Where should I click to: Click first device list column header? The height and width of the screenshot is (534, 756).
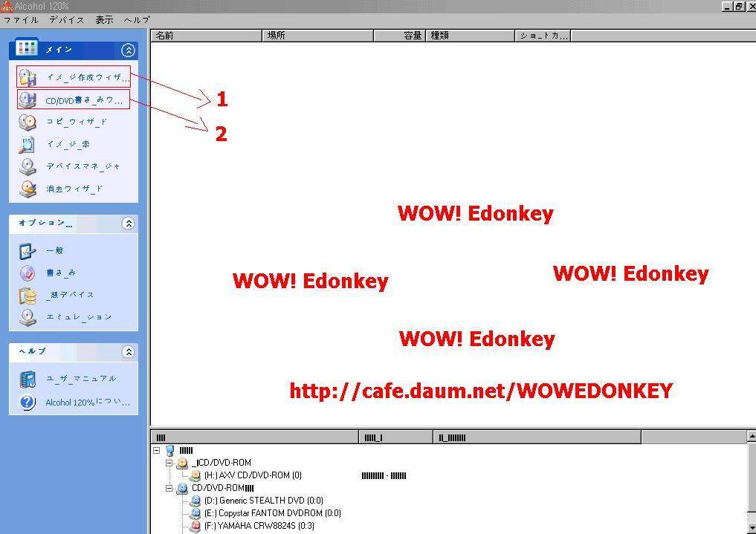pyautogui.click(x=255, y=437)
